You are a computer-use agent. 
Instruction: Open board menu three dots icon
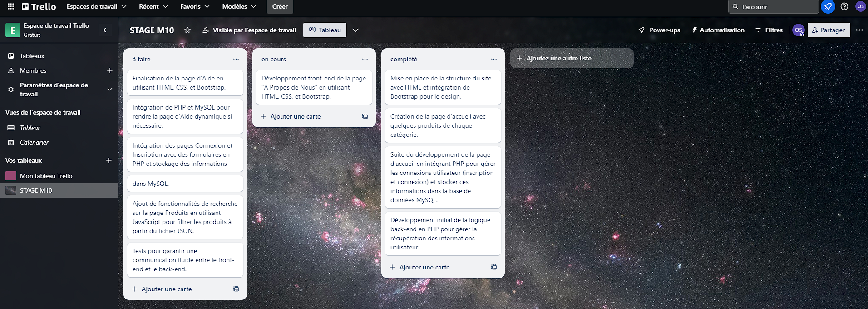(x=859, y=30)
